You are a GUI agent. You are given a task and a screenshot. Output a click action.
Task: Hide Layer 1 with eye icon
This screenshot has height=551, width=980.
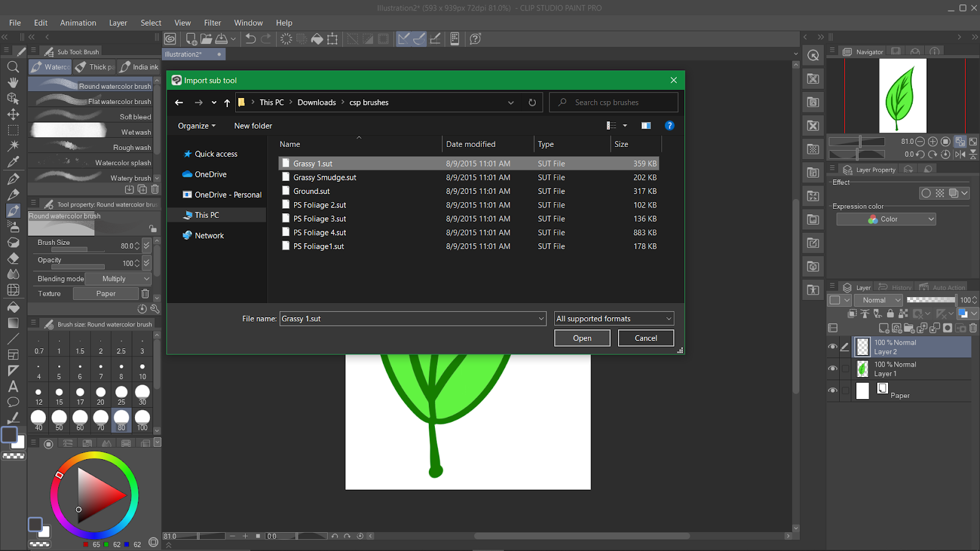coord(832,369)
